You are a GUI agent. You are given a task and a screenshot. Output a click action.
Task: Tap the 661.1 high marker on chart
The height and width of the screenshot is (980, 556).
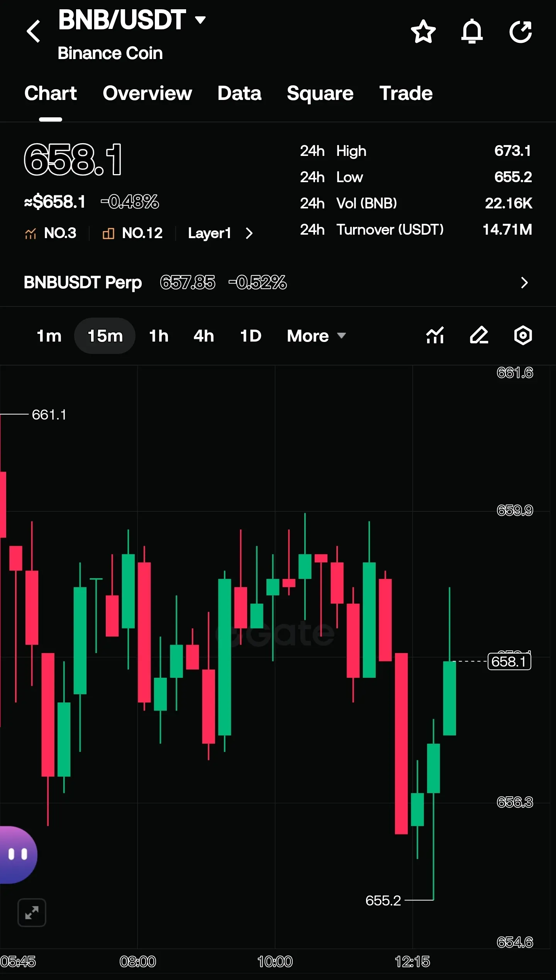49,415
